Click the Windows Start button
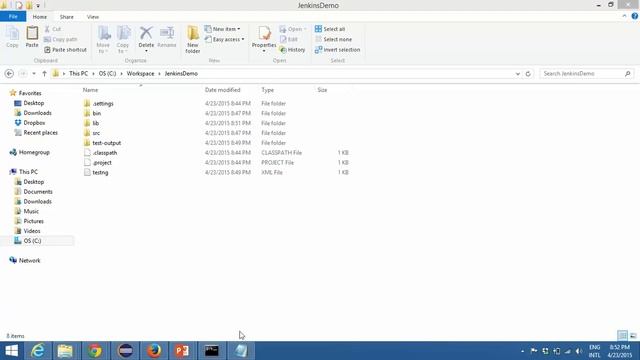640x360 pixels. pos(11,351)
